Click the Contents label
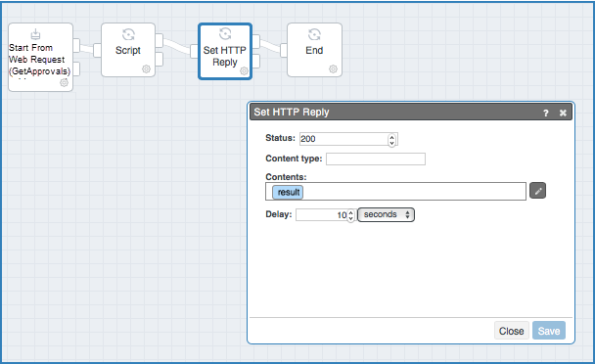Viewport: 595px width, 364px height. point(286,177)
